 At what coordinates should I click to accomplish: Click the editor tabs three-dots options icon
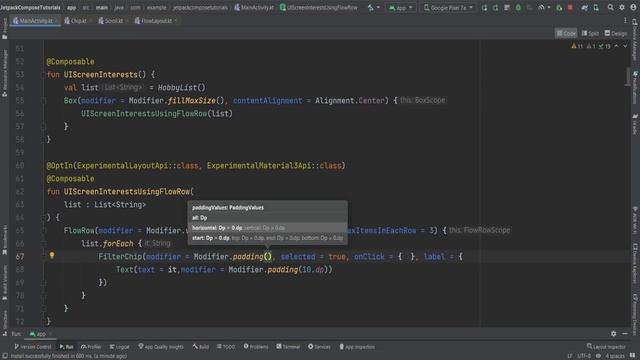625,20
